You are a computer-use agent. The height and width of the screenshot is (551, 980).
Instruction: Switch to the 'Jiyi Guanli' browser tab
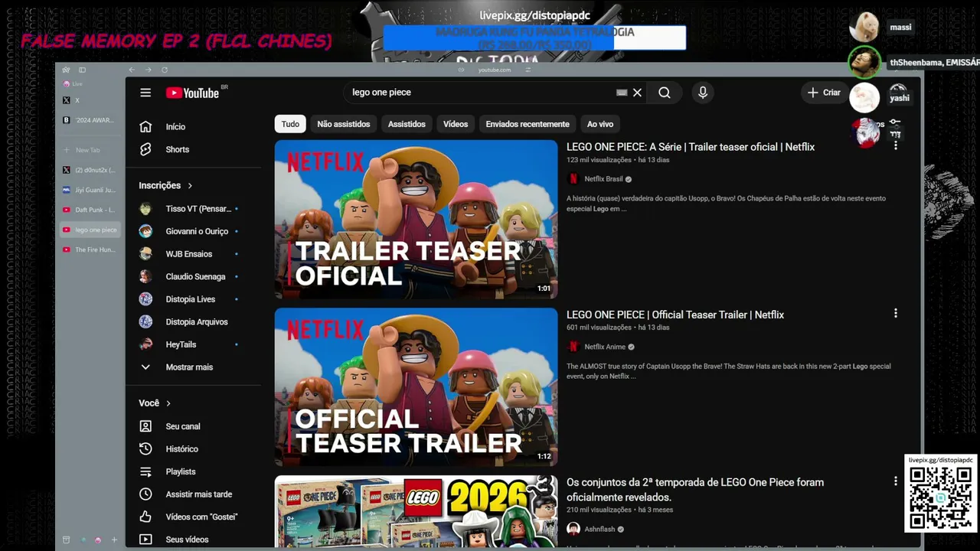pos(89,190)
